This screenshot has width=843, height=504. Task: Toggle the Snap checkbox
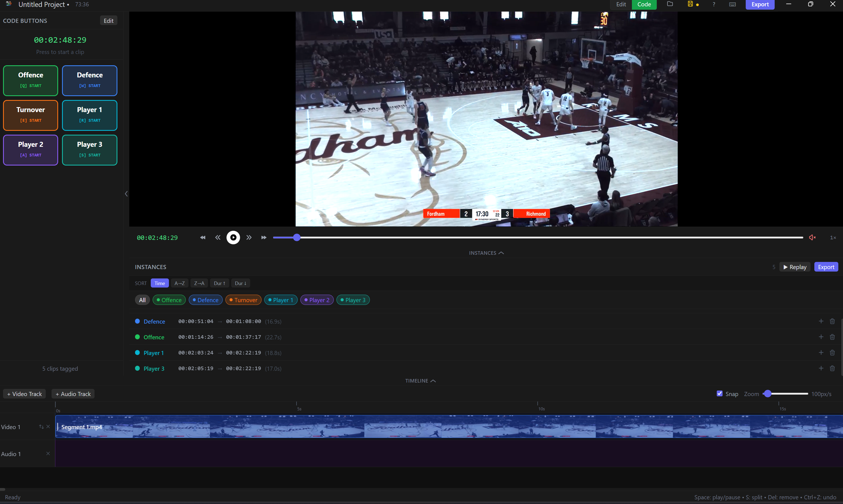[719, 393]
